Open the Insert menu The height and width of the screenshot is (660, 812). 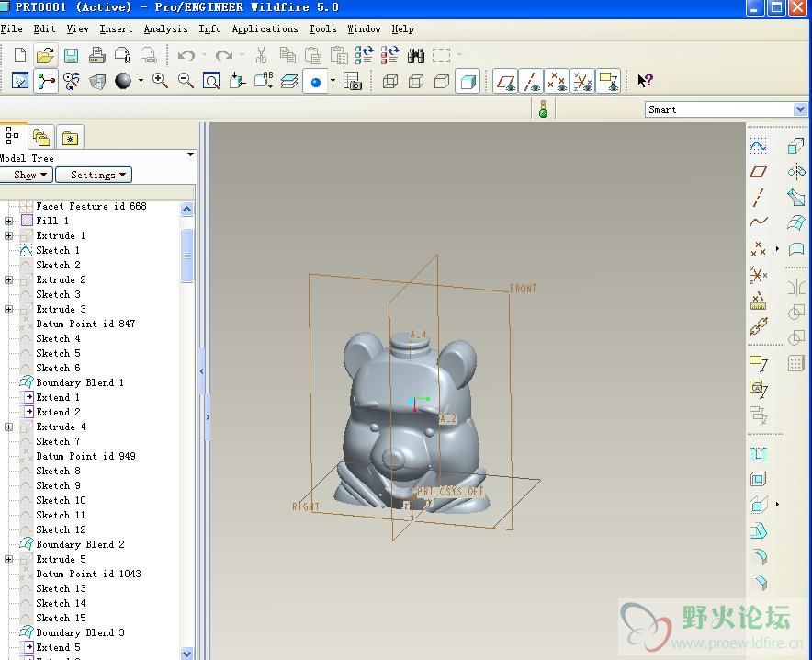[116, 29]
